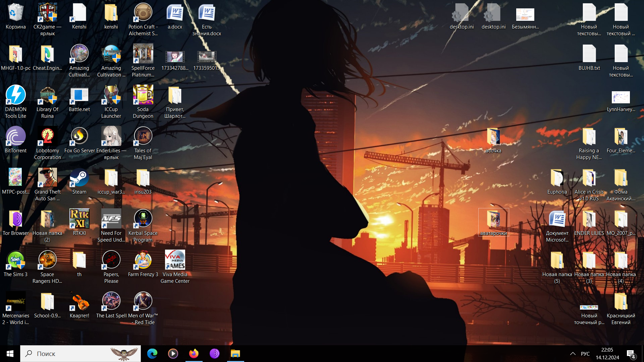Launch Library Of Ruina

pos(47,102)
